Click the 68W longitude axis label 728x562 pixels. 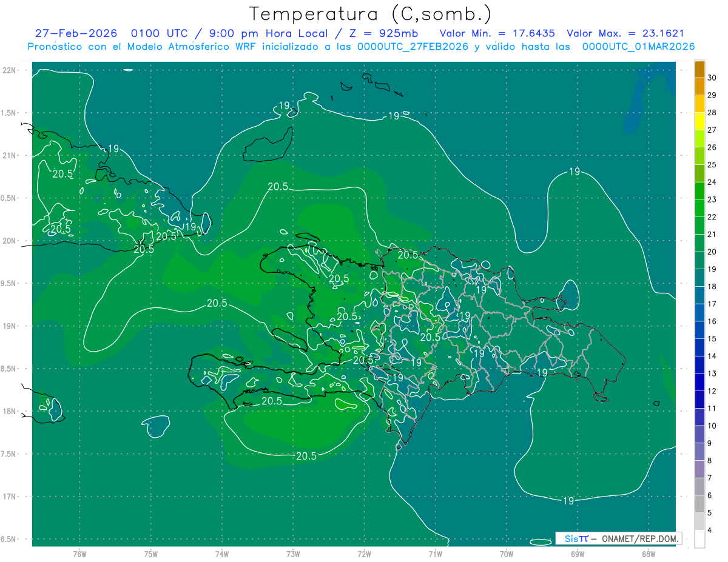pyautogui.click(x=648, y=554)
